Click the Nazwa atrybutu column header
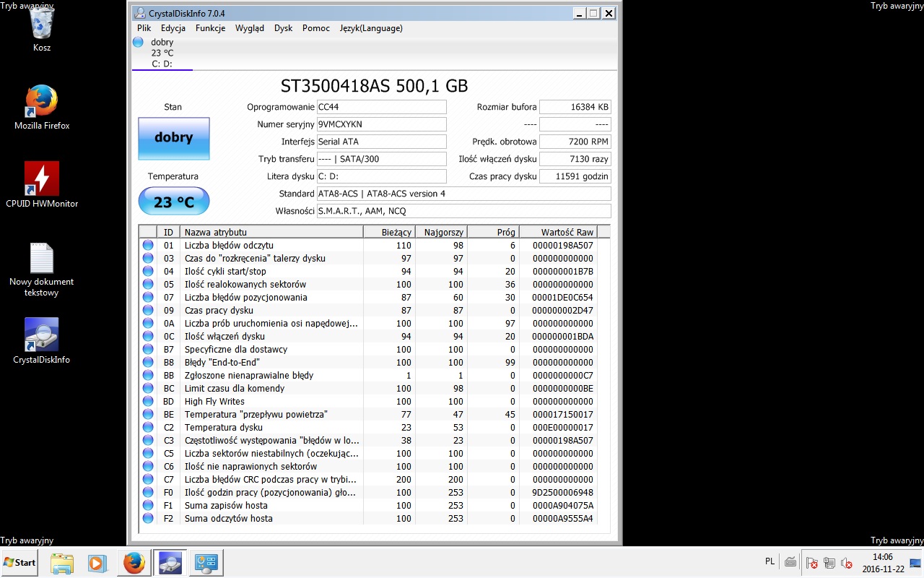Viewport: 924px width, 578px height. (271, 232)
